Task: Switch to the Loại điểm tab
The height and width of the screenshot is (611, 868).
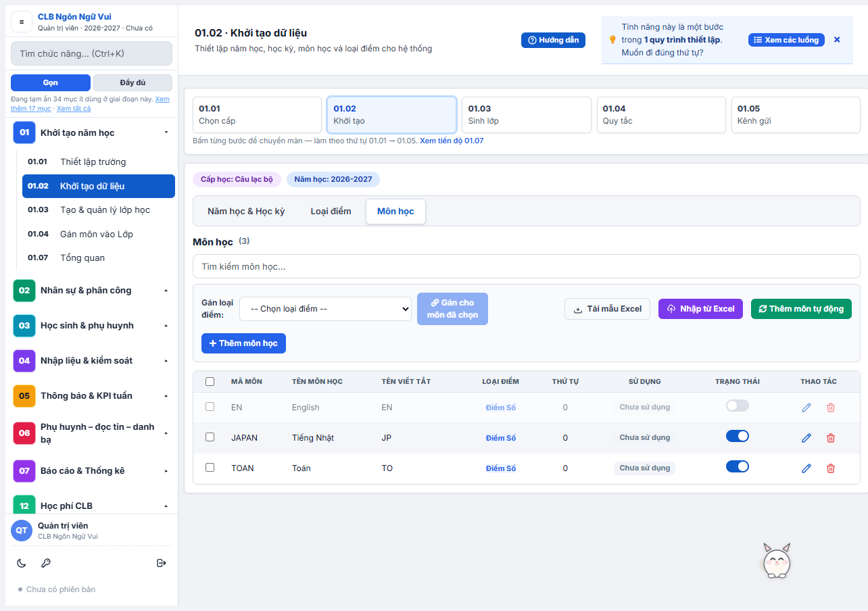Action: pos(331,212)
